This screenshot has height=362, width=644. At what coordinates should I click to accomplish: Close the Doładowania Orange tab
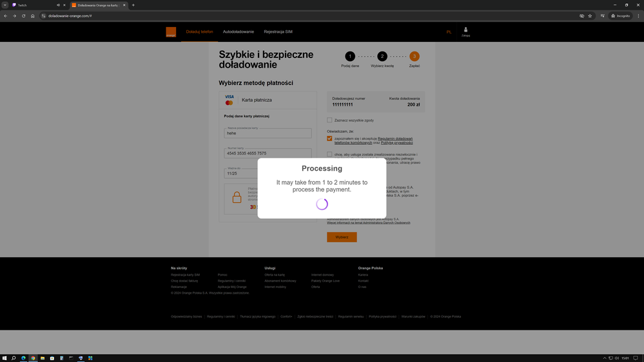pyautogui.click(x=124, y=5)
